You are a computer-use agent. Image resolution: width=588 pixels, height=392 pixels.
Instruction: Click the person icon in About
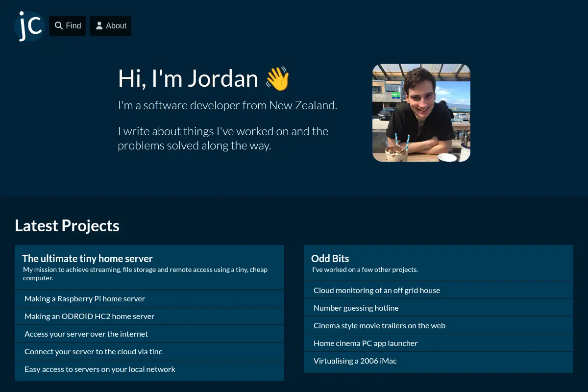click(99, 25)
